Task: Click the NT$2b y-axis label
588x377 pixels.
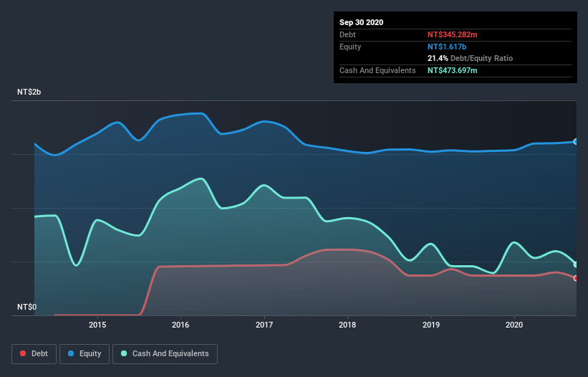Action: (29, 92)
